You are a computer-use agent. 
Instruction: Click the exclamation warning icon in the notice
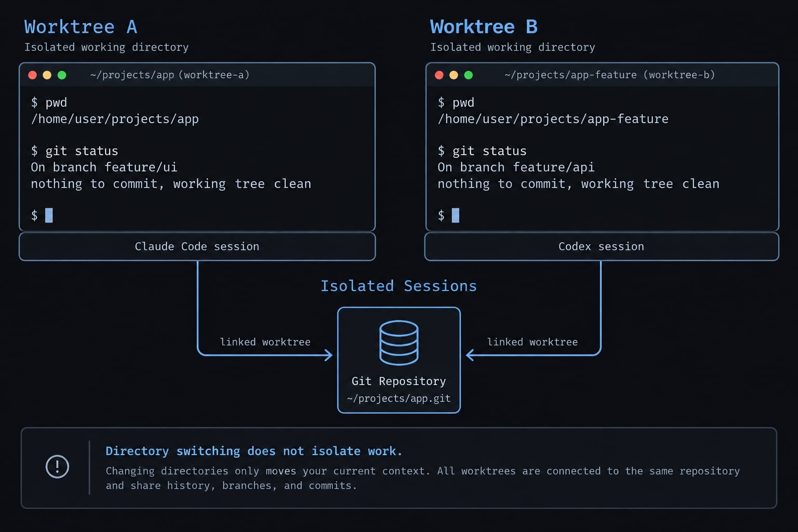pyautogui.click(x=57, y=467)
